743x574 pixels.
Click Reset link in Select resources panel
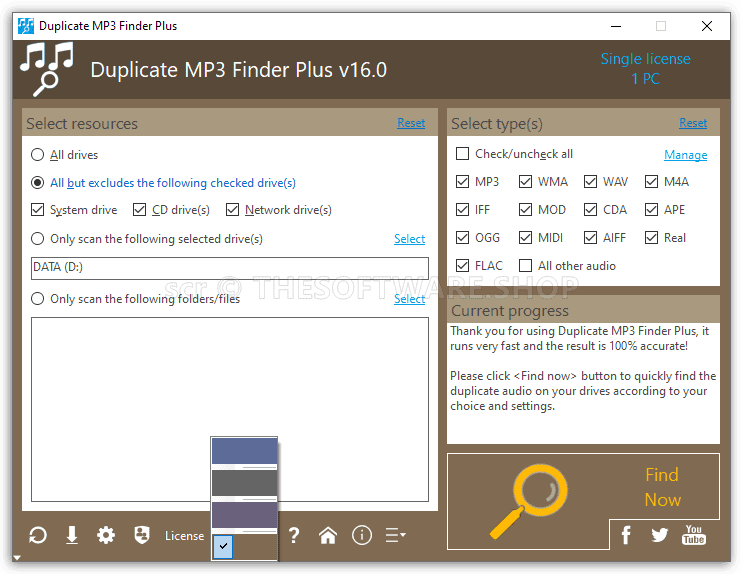click(x=411, y=123)
